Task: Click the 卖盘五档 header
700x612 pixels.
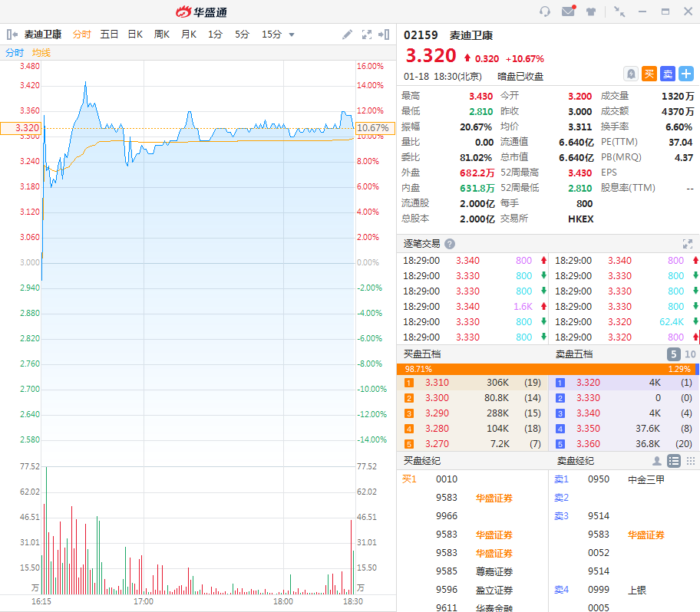Action: [x=574, y=354]
